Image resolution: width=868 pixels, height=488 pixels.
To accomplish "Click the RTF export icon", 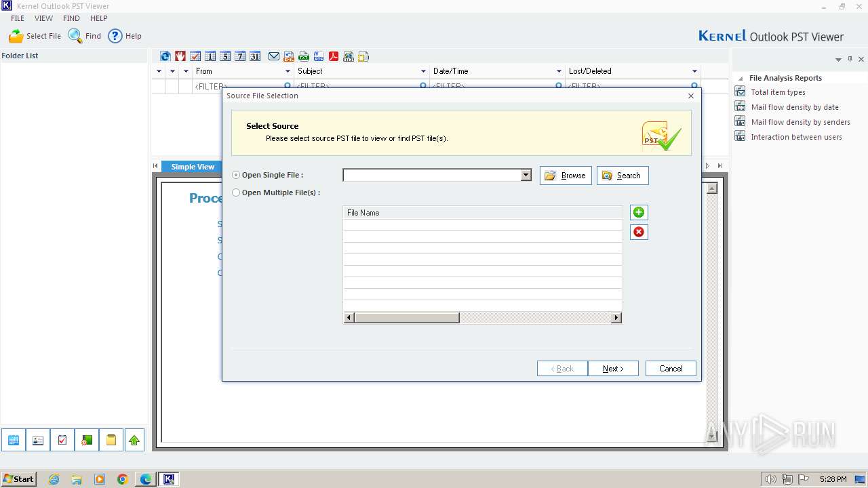I will [x=319, y=56].
